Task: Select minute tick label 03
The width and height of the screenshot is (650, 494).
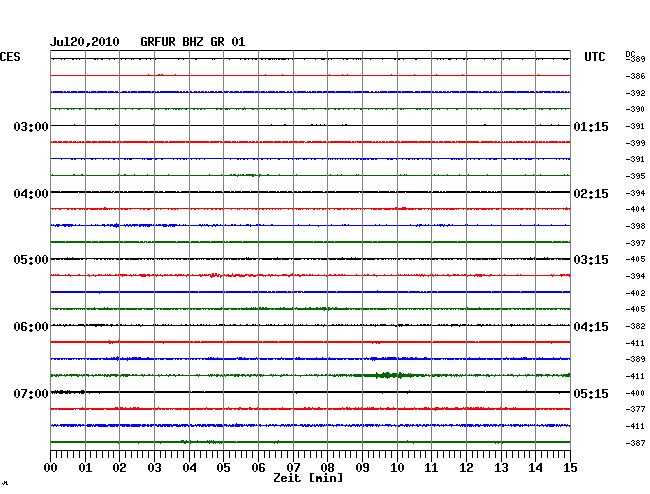Action: click(x=154, y=467)
